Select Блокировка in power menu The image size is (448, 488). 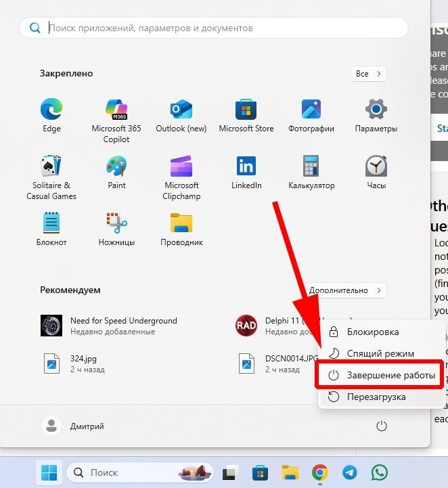(x=381, y=332)
